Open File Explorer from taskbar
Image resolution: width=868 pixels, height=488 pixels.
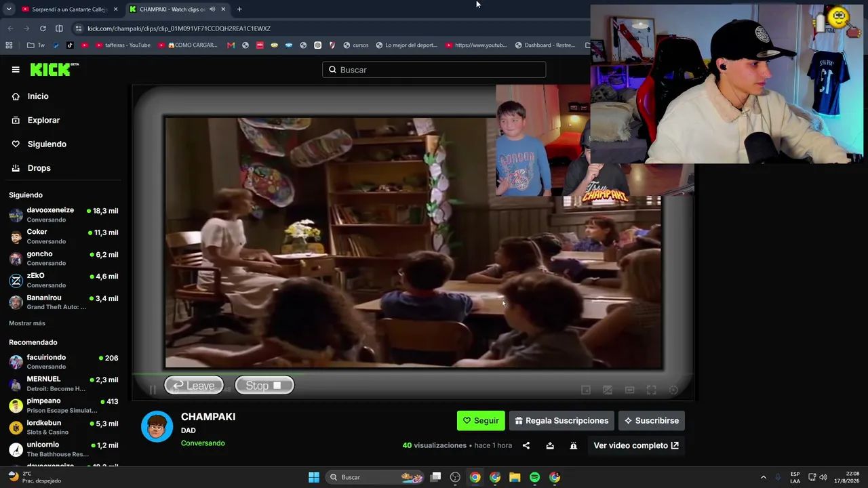515,477
